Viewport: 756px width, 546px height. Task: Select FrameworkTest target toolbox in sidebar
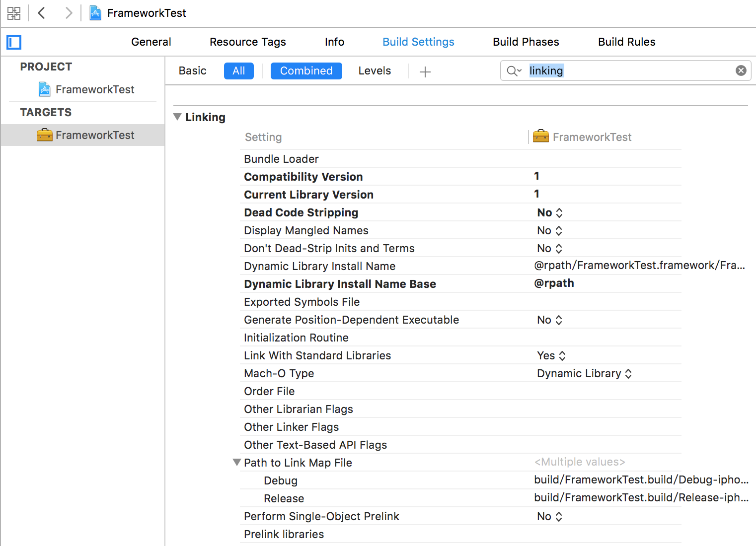[x=45, y=135]
